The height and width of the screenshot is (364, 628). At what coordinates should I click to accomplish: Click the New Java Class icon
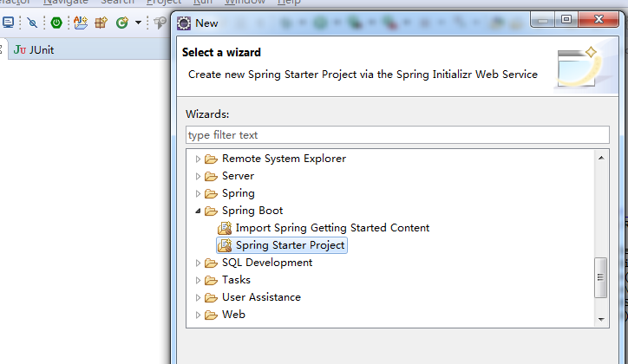click(122, 23)
